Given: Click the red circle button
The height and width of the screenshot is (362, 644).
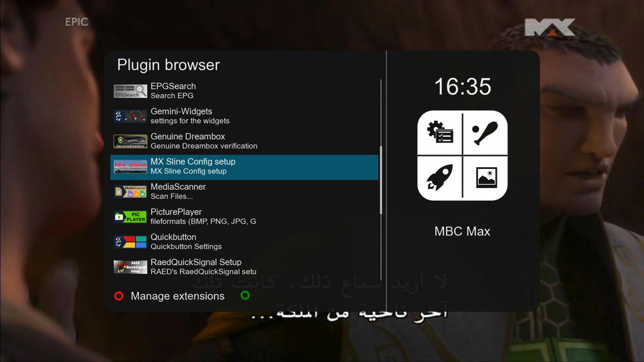Looking at the screenshot, I should click(x=119, y=296).
